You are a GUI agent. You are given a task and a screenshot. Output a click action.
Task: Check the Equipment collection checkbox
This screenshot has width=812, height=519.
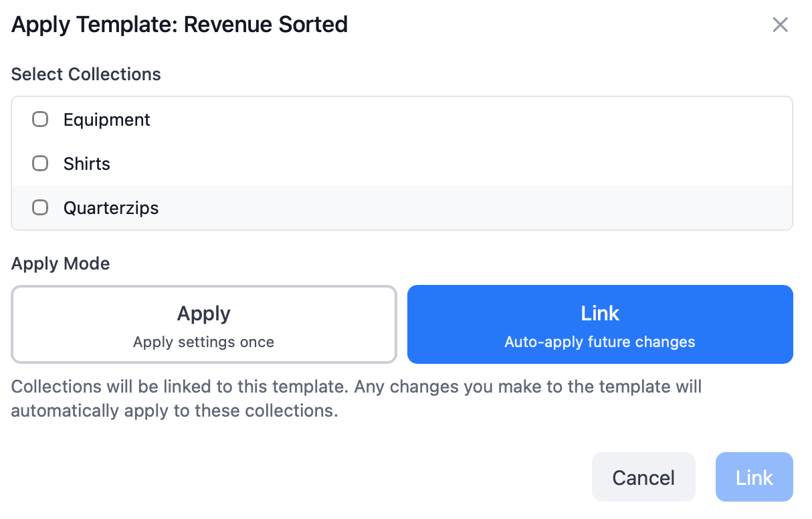(x=40, y=120)
